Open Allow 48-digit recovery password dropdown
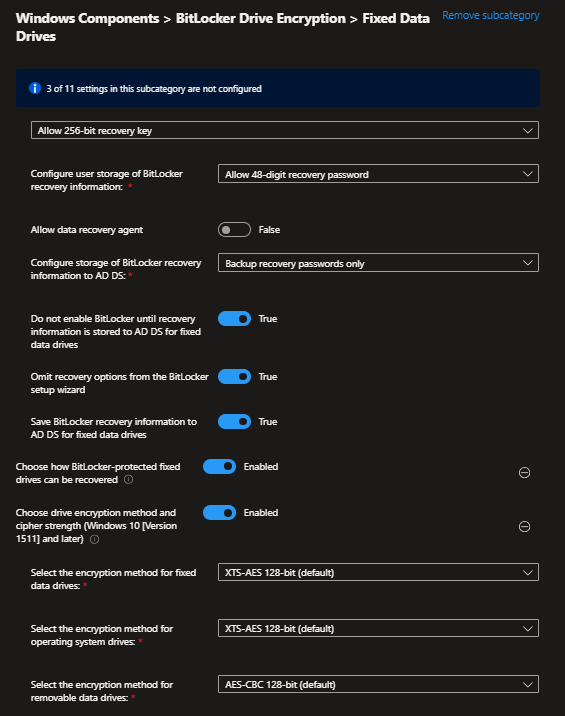The width and height of the screenshot is (565, 716). click(x=378, y=174)
